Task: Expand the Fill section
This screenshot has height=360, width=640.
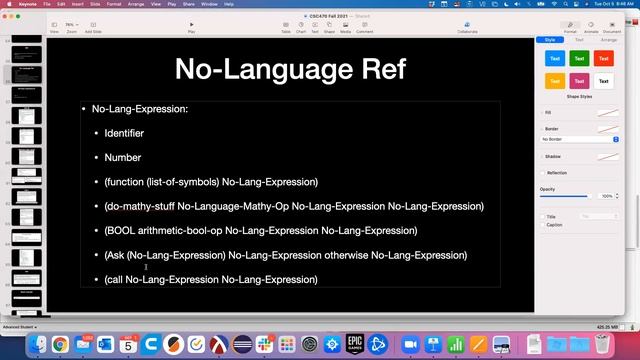Action: [x=542, y=113]
